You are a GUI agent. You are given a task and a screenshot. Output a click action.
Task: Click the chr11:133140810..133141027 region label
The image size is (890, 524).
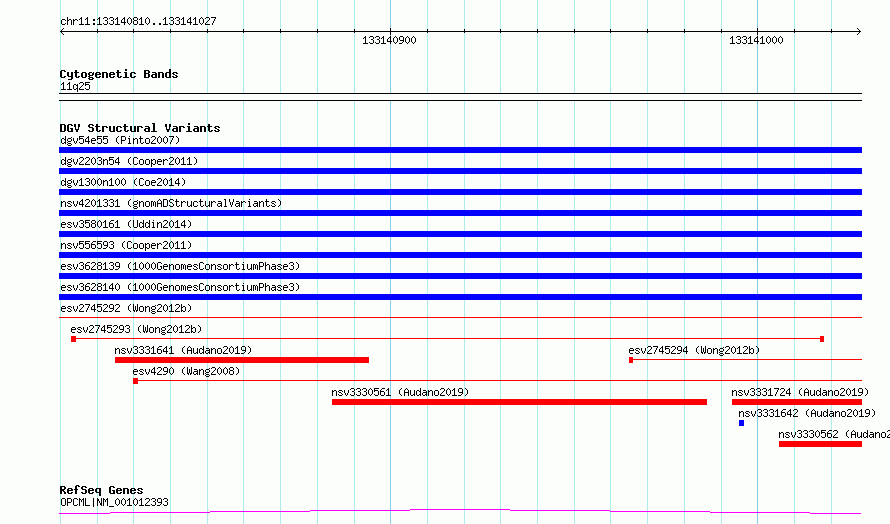click(138, 21)
